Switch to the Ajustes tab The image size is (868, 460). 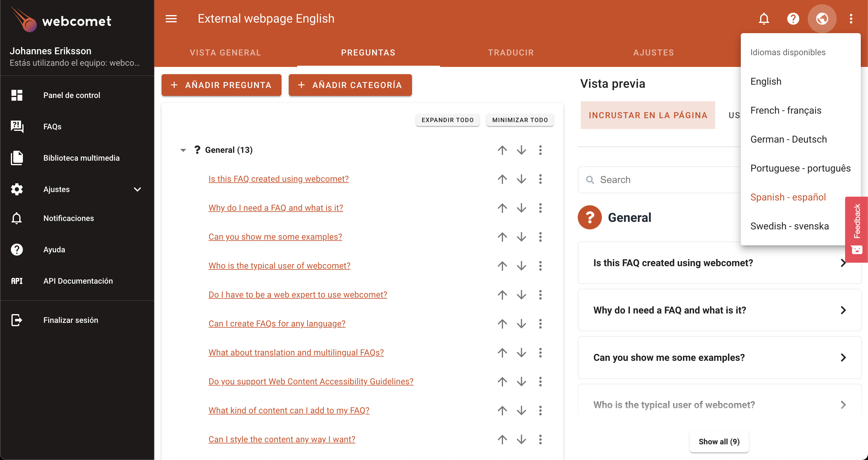pos(654,52)
